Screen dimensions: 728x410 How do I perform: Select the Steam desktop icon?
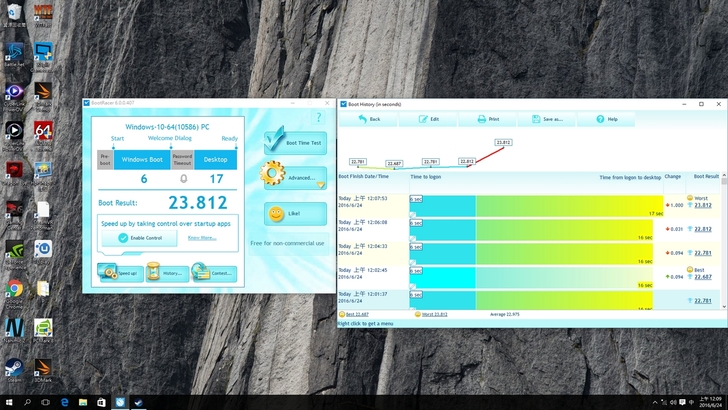coord(14,370)
